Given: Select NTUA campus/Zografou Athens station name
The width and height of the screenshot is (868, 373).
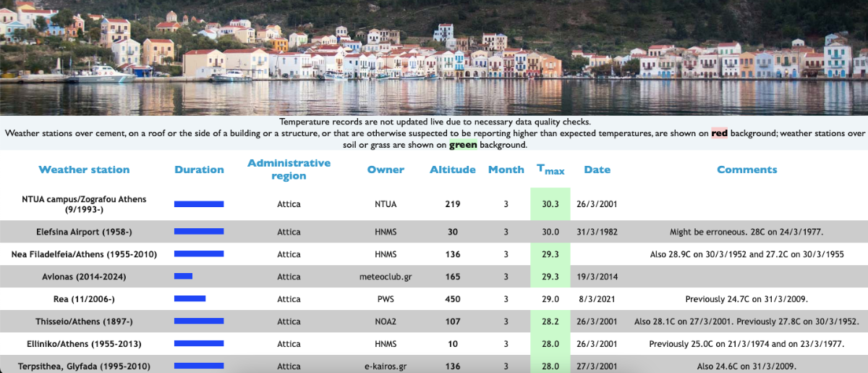Looking at the screenshot, I should click(x=84, y=204).
